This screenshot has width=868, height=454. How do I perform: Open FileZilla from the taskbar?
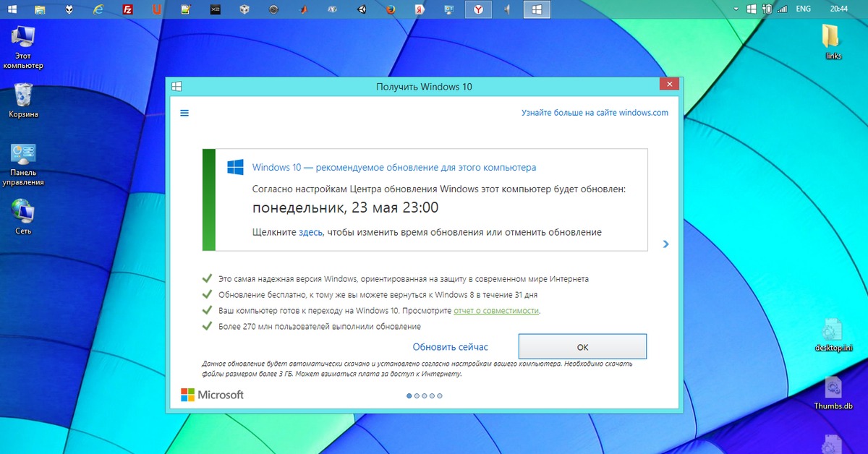[x=129, y=9]
